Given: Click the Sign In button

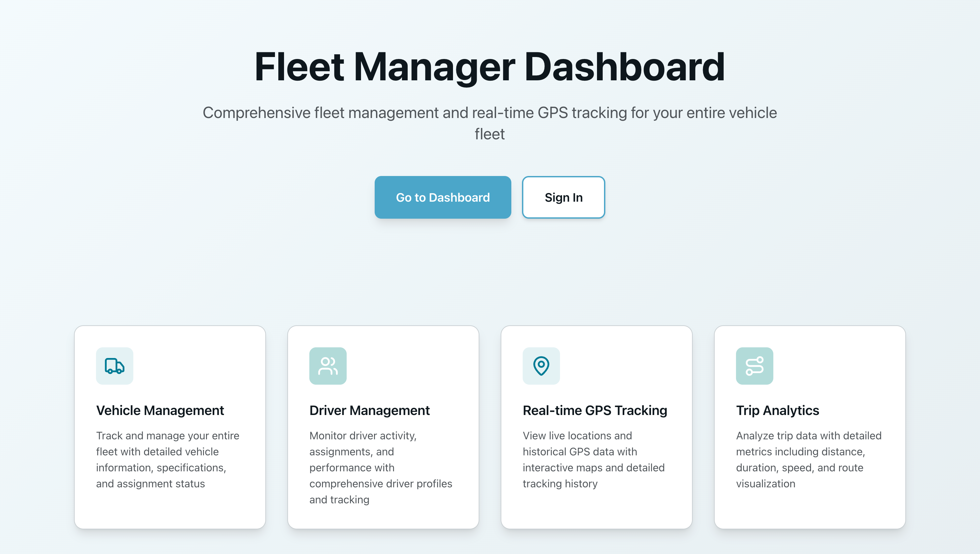Looking at the screenshot, I should pyautogui.click(x=563, y=197).
